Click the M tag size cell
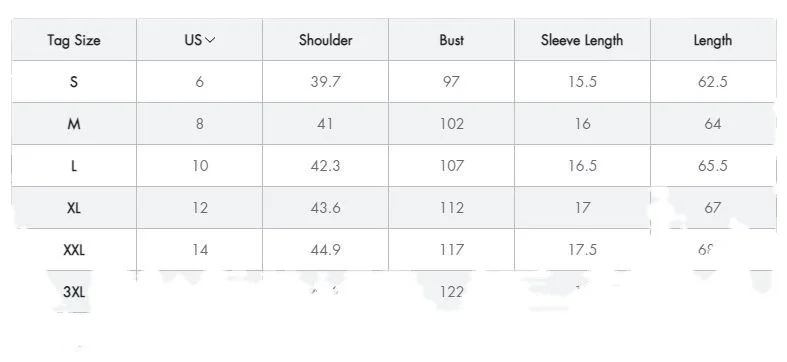The height and width of the screenshot is (362, 787). pyautogui.click(x=74, y=124)
